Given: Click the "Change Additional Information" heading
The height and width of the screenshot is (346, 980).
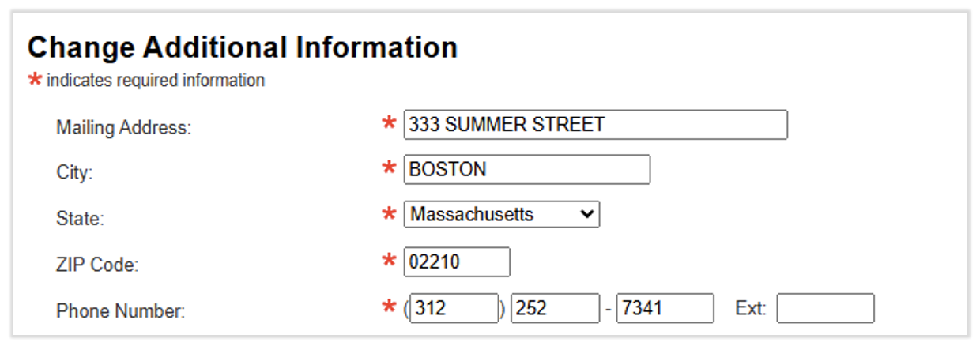Looking at the screenshot, I should click(243, 47).
